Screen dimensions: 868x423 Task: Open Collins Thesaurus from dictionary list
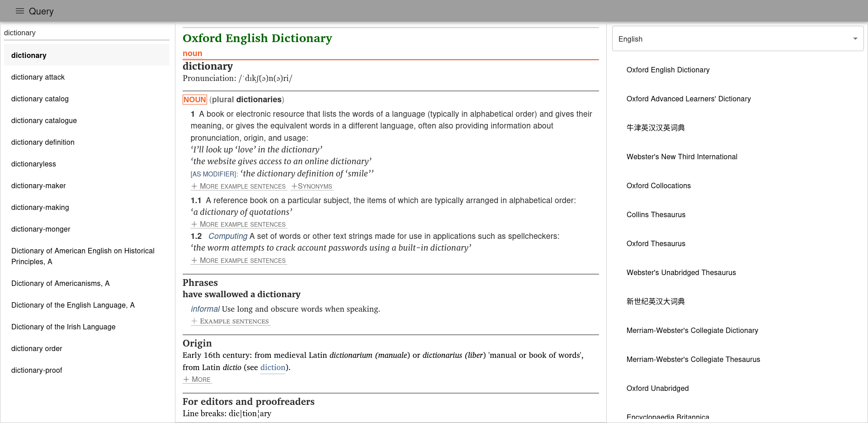point(656,215)
